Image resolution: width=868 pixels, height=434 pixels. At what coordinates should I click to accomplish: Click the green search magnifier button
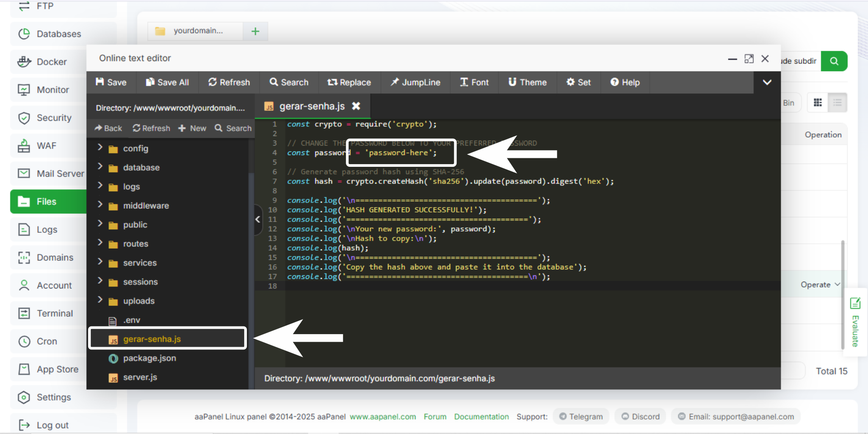[834, 61]
